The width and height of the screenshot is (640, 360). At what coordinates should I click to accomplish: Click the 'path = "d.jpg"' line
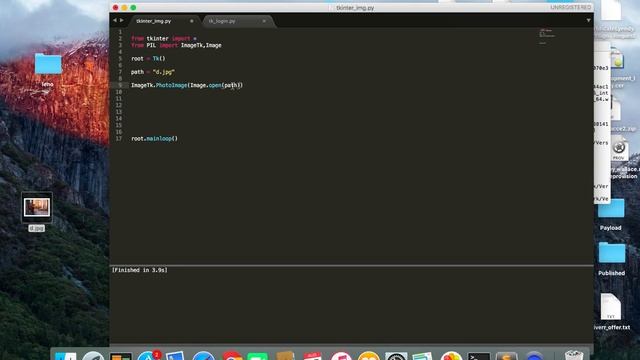(x=153, y=72)
